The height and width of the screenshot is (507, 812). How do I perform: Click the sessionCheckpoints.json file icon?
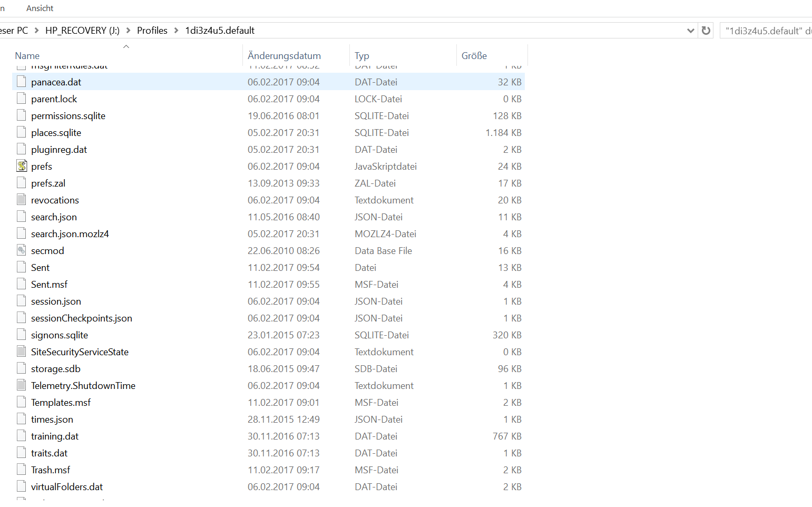tap(21, 318)
